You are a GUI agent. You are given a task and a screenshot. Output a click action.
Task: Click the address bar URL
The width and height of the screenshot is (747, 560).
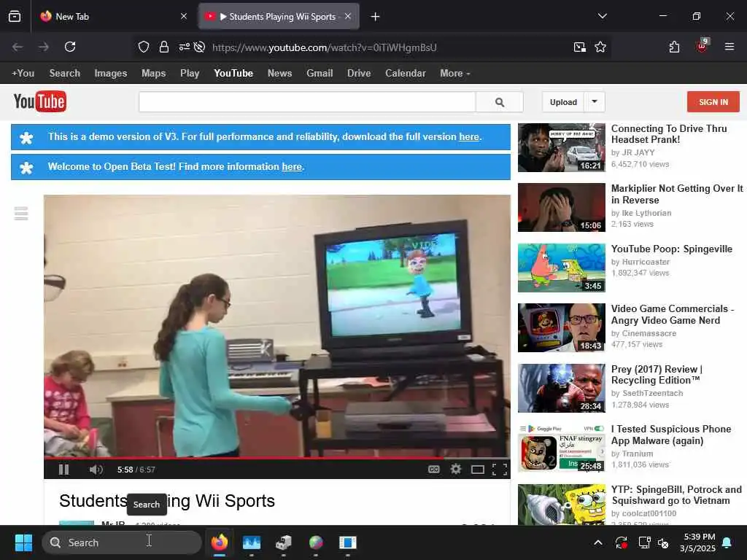(x=325, y=47)
